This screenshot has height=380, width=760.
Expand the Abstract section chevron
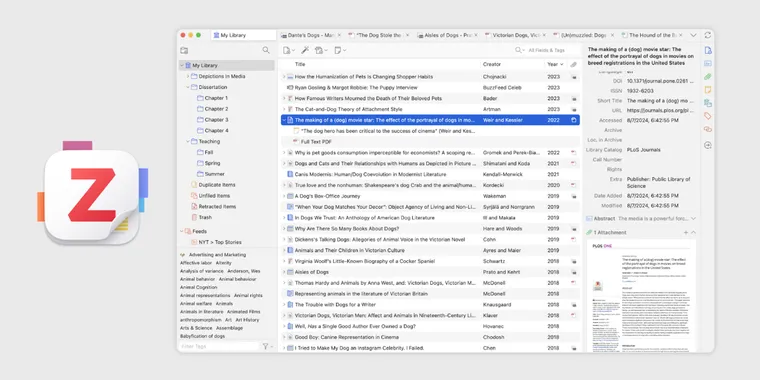pos(693,219)
